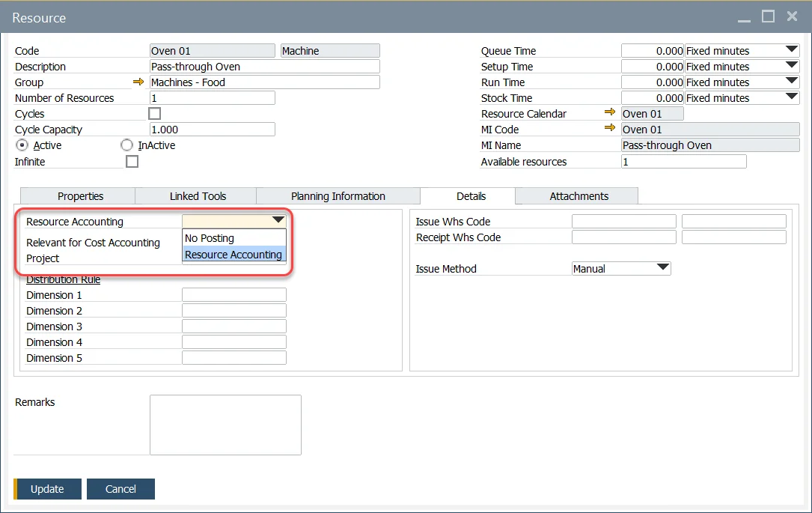Screen dimensions: 812x513
Task: Open the Distribution Rule link
Action: pos(62,279)
